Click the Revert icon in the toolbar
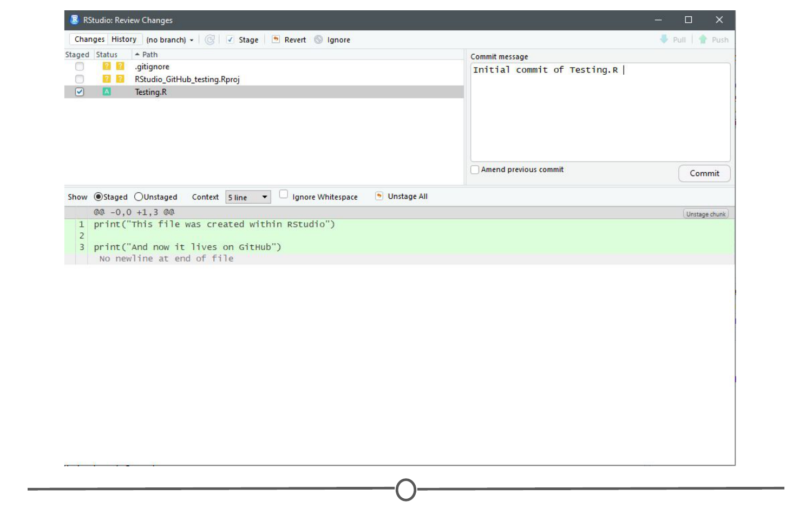Image resolution: width=812 pixels, height=508 pixels. [x=276, y=40]
